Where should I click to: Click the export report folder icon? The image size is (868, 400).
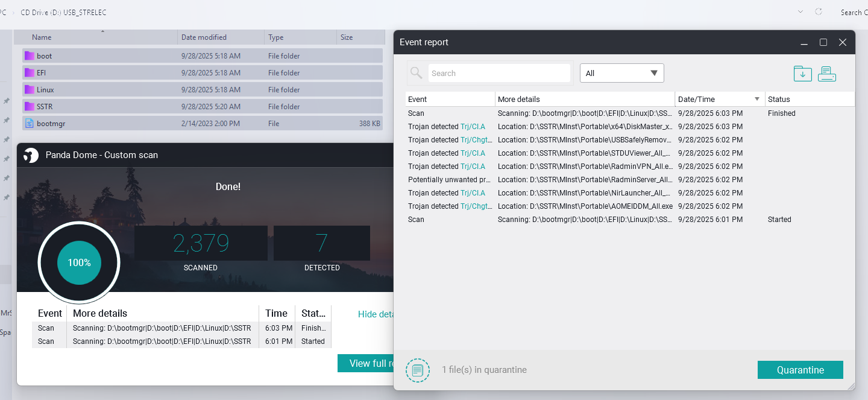click(802, 74)
